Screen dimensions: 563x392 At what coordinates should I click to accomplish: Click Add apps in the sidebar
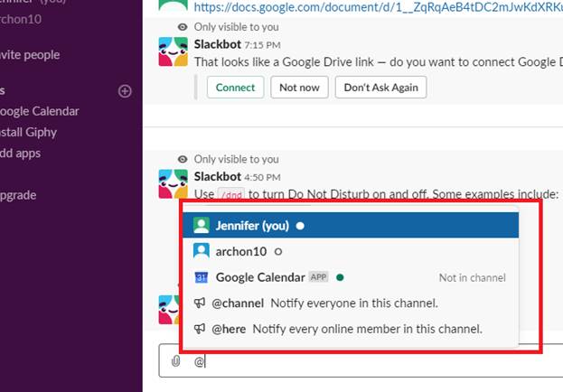pos(21,154)
